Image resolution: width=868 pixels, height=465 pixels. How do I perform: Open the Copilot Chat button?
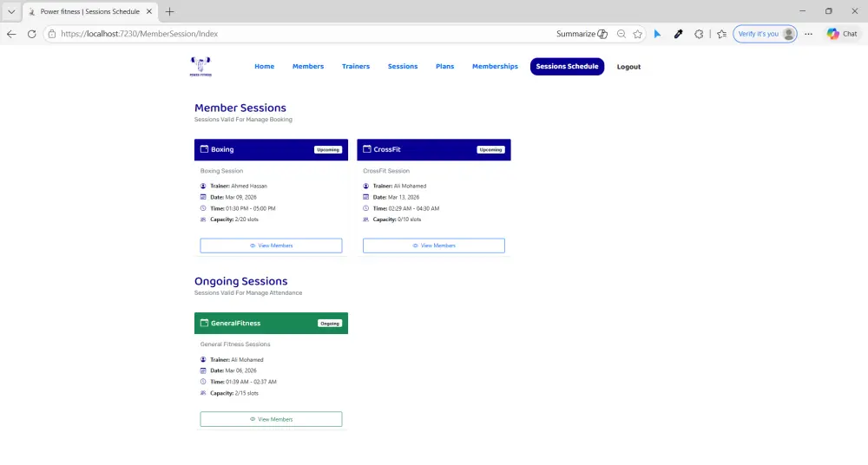pyautogui.click(x=842, y=34)
